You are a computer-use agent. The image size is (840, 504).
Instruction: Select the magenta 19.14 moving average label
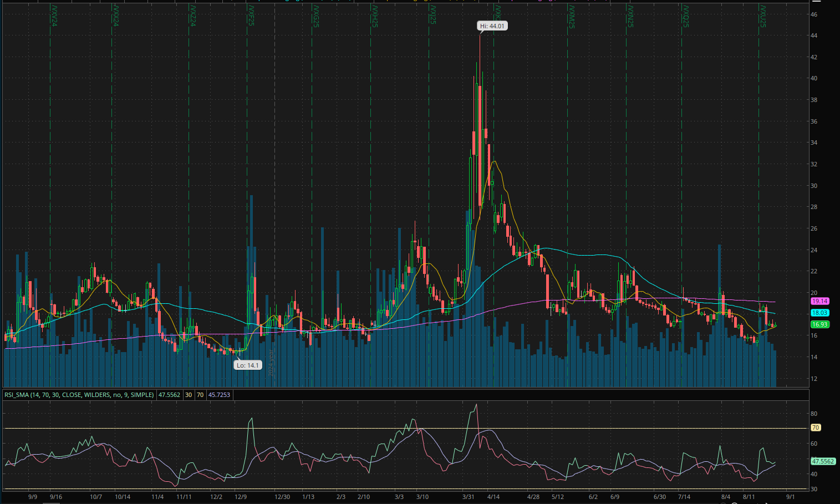[x=819, y=301]
